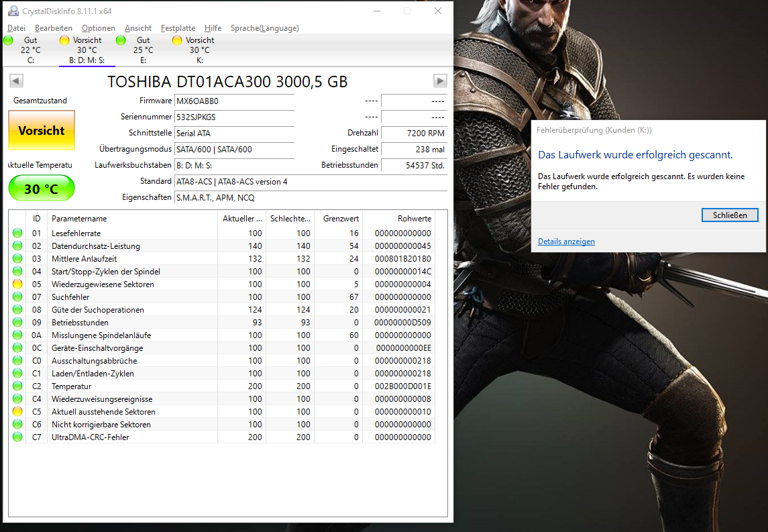768x532 pixels.
Task: Click the Seriennummer field 532SJPKGS
Action: [x=234, y=117]
